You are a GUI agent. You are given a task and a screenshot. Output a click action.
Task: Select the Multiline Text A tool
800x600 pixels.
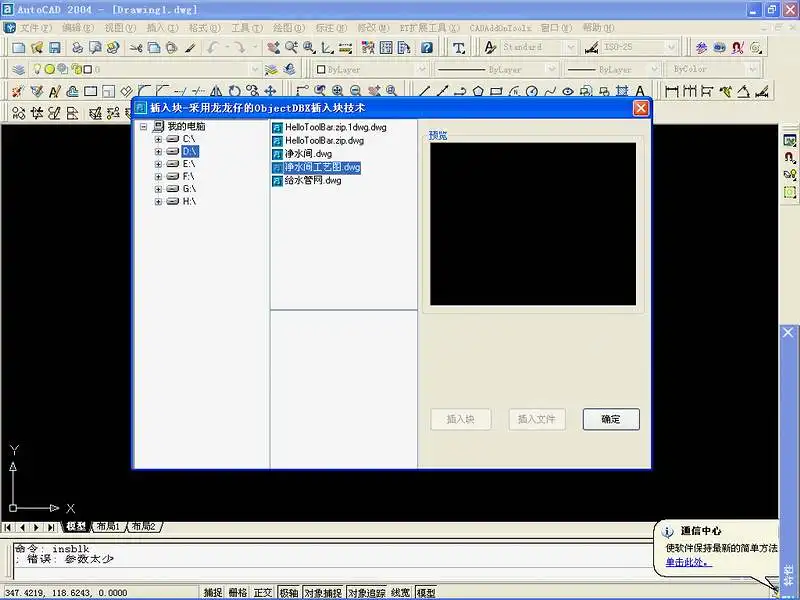640,91
